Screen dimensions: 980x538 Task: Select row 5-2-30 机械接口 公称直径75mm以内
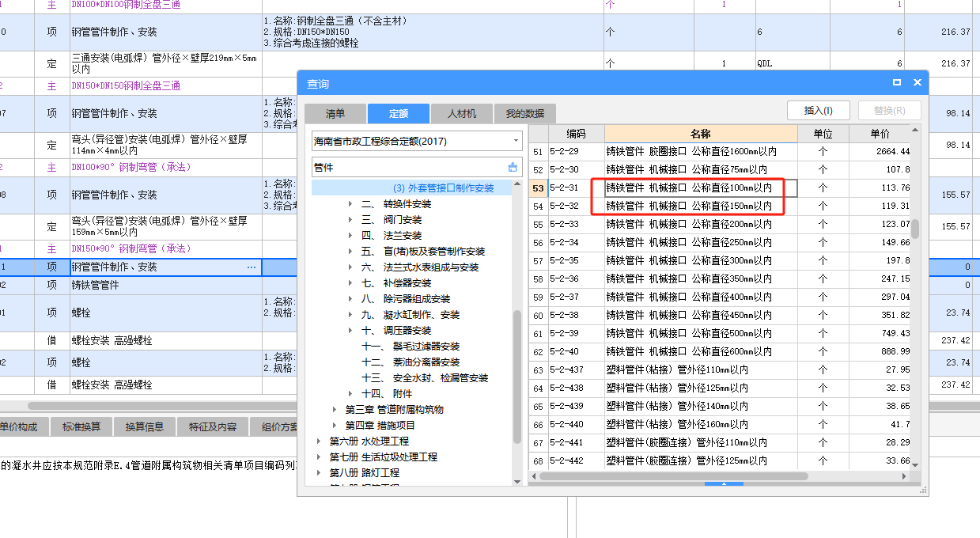tap(720, 169)
